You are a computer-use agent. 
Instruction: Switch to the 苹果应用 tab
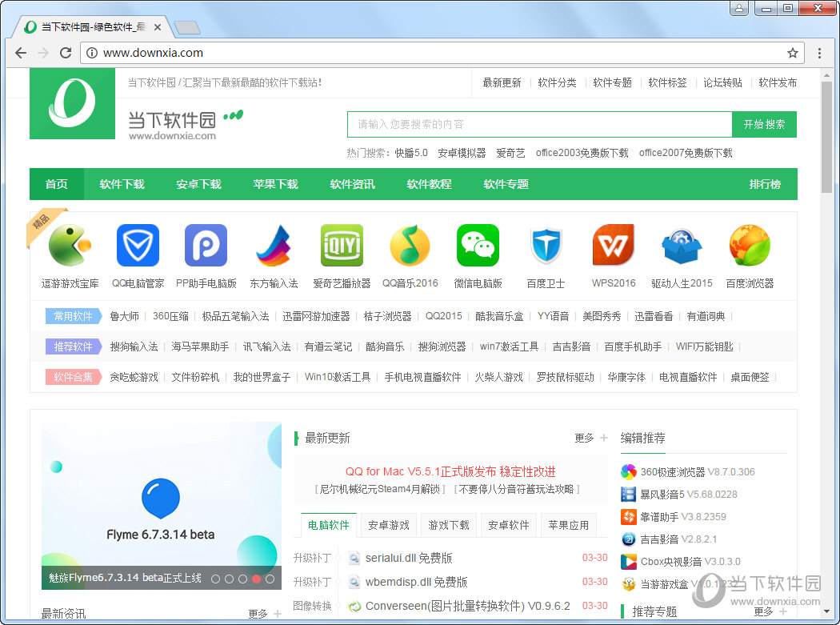click(569, 525)
